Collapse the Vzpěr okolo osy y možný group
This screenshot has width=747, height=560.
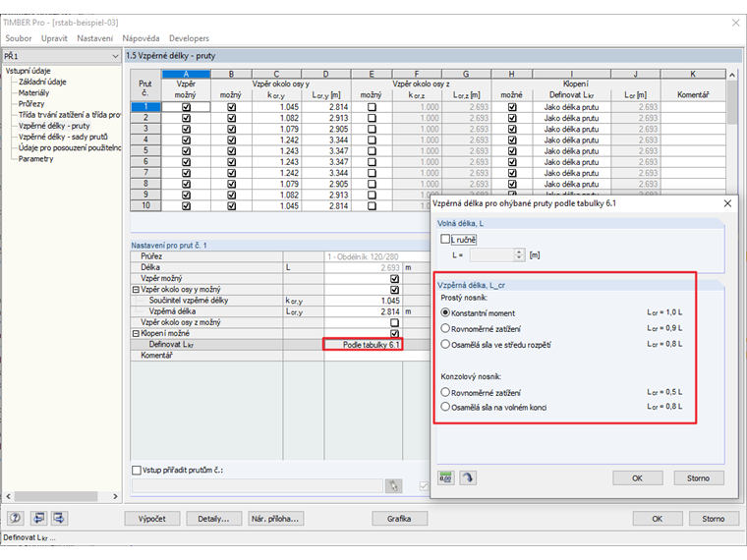tap(136, 290)
